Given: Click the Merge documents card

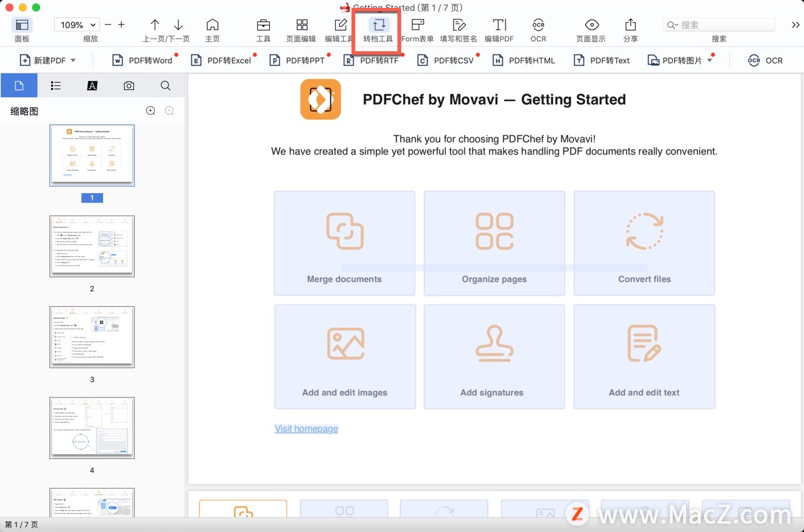Looking at the screenshot, I should click(x=344, y=243).
